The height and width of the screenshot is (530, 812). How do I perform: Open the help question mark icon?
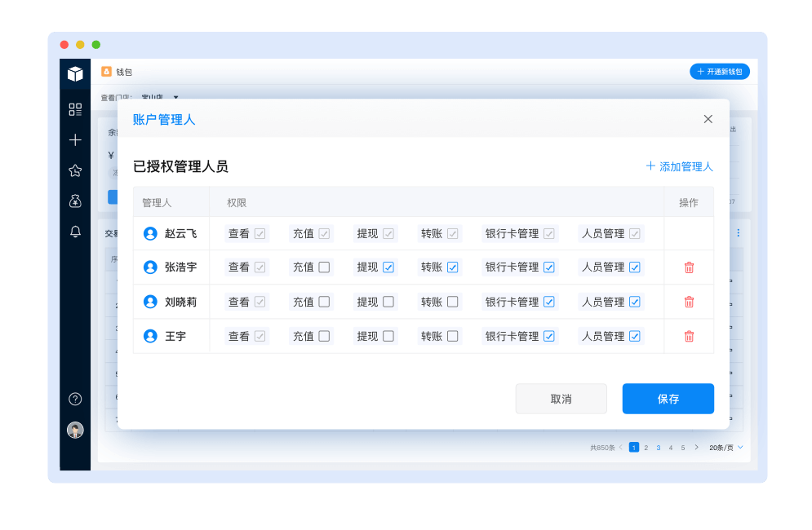pos(75,399)
